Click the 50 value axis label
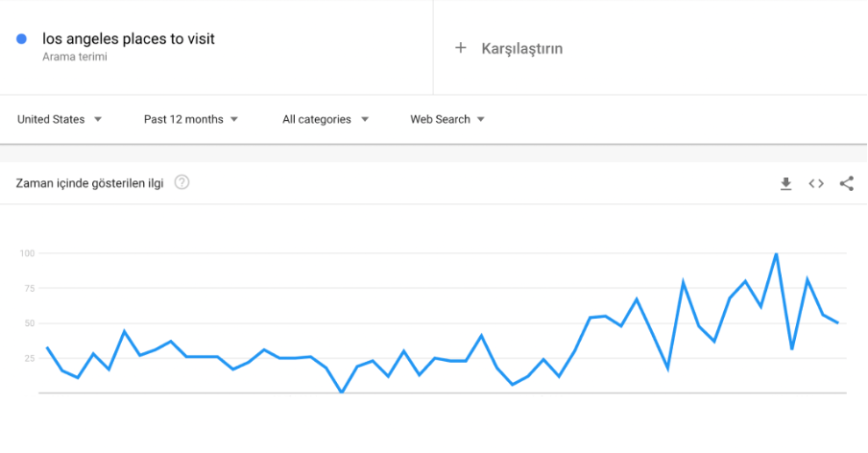This screenshot has width=868, height=453. tap(30, 323)
